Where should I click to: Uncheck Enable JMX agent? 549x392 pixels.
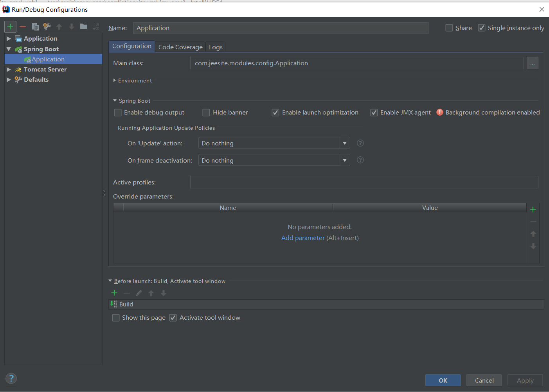[x=374, y=113]
